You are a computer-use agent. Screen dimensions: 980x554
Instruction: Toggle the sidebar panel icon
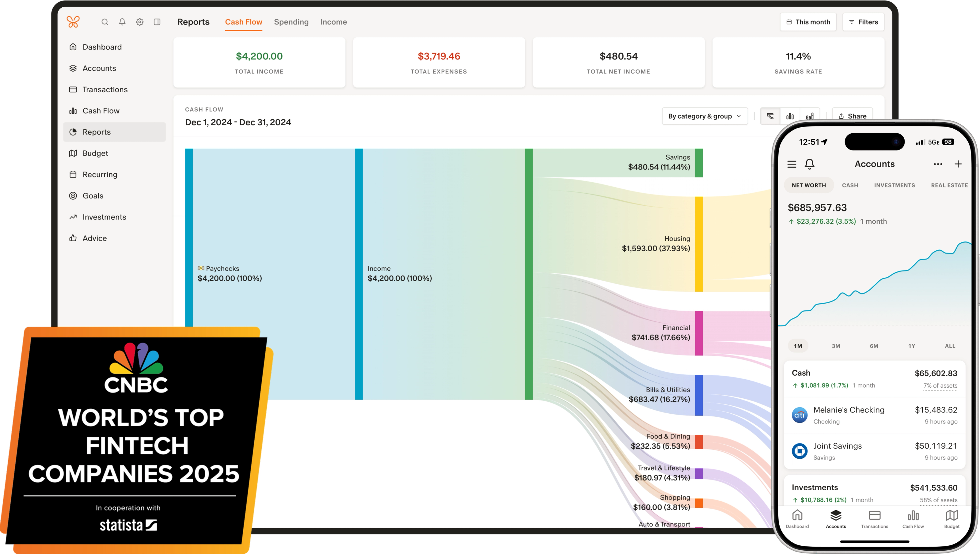coord(157,22)
